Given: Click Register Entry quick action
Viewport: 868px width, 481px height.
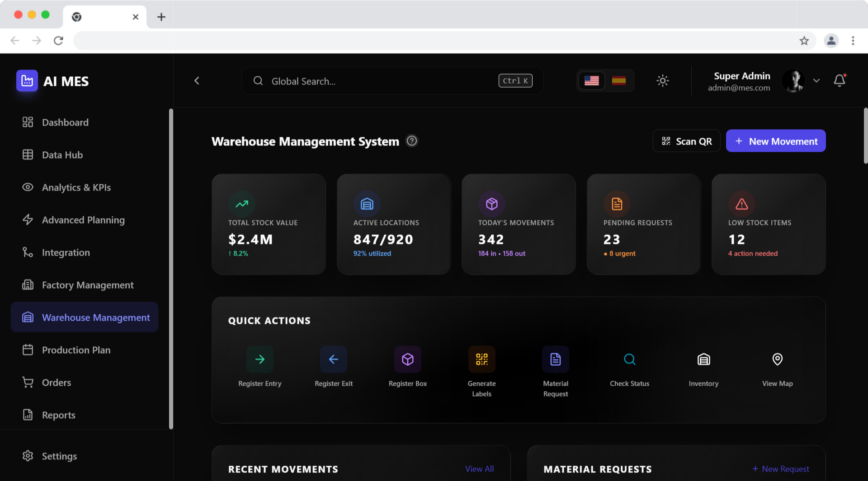Looking at the screenshot, I should click(x=260, y=367).
